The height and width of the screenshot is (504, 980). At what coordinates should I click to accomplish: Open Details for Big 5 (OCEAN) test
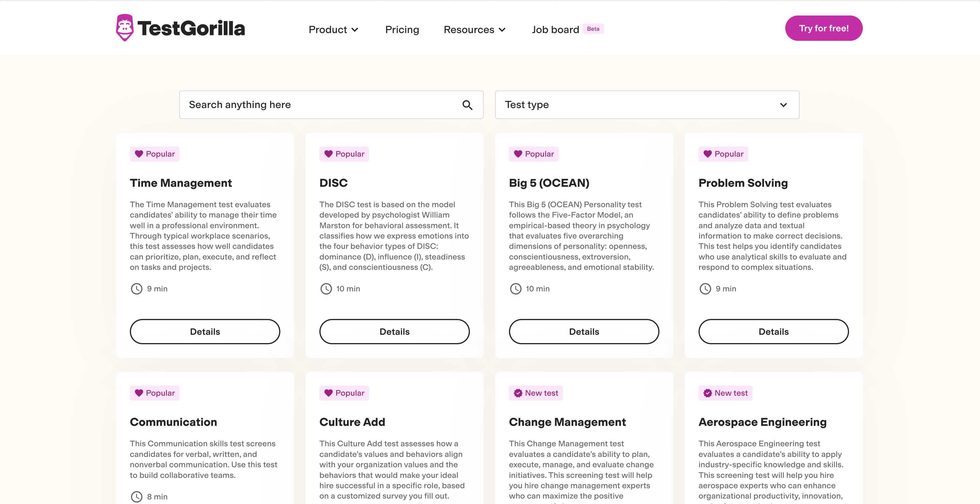[x=584, y=332]
